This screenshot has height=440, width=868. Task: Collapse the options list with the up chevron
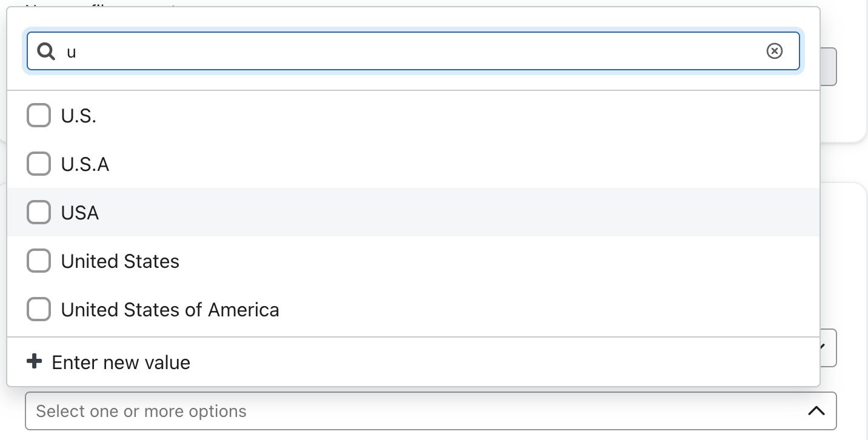pyautogui.click(x=816, y=411)
